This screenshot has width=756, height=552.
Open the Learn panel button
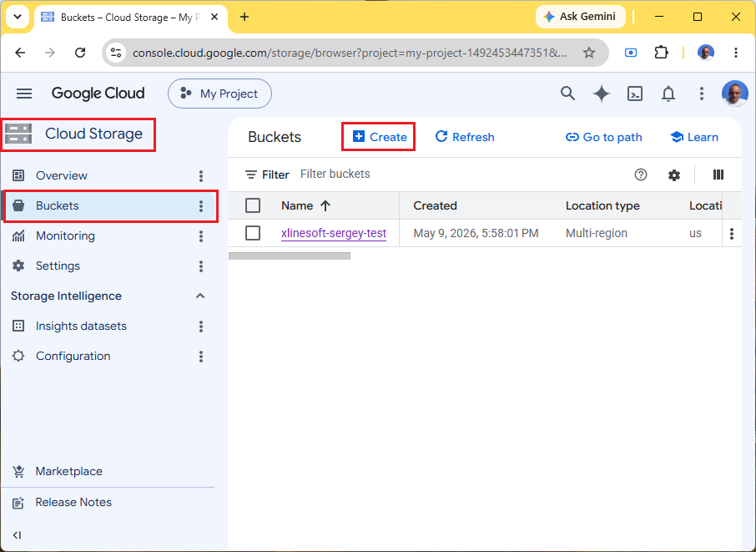(694, 137)
